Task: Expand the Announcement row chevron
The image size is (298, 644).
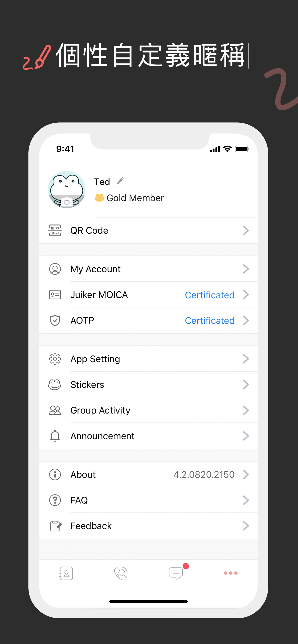Action: pyautogui.click(x=246, y=436)
